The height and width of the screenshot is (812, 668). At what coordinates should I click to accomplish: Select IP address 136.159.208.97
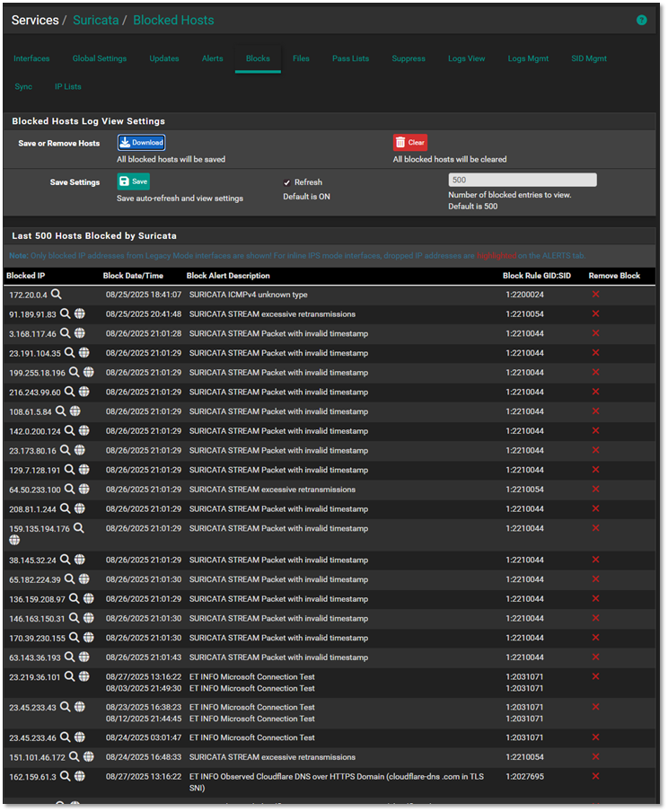pyautogui.click(x=38, y=599)
